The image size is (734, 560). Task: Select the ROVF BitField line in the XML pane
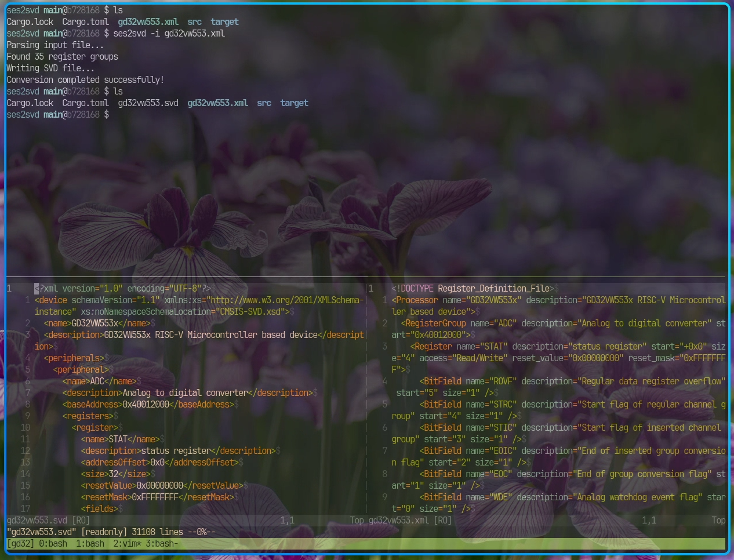pyautogui.click(x=571, y=381)
